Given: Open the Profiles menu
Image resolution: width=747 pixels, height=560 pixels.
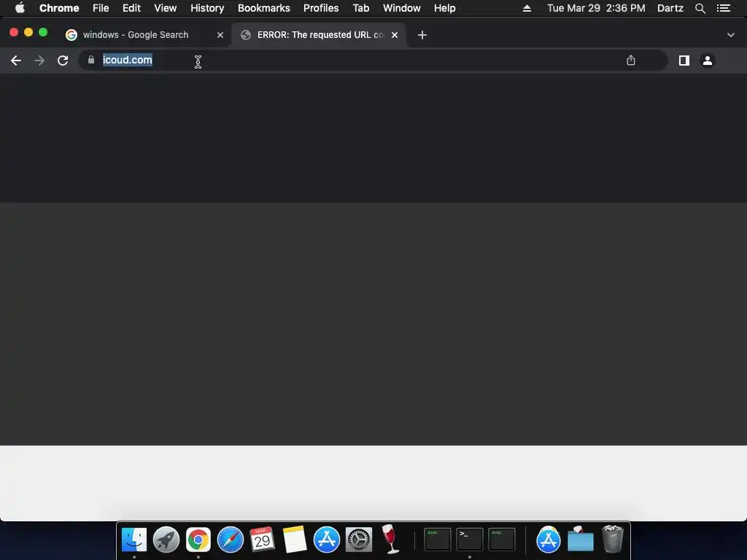Looking at the screenshot, I should 321,8.
